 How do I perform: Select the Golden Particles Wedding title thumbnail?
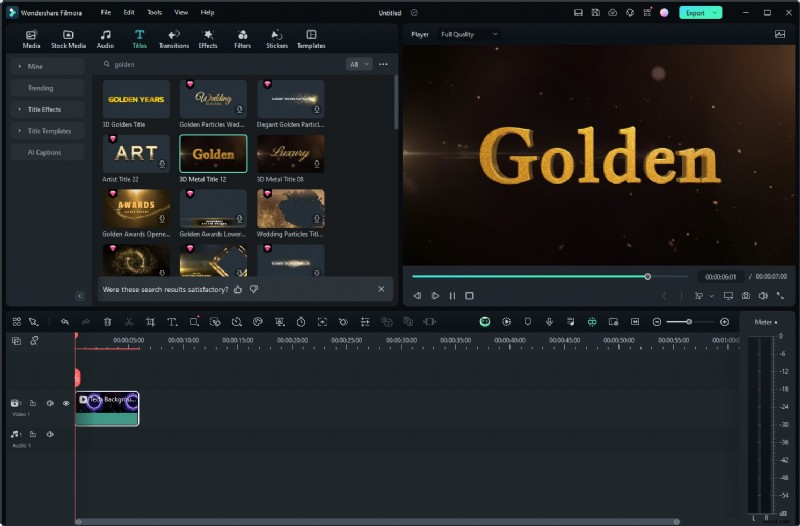(213, 99)
